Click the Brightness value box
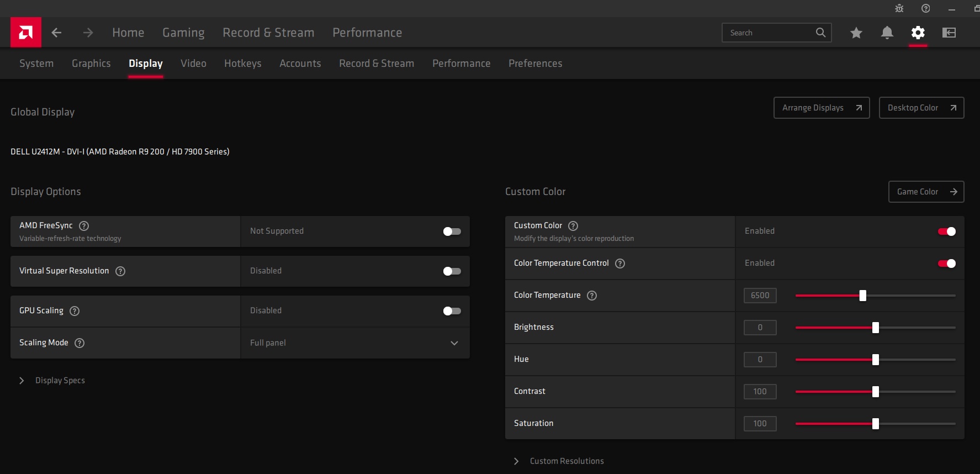 coord(760,328)
